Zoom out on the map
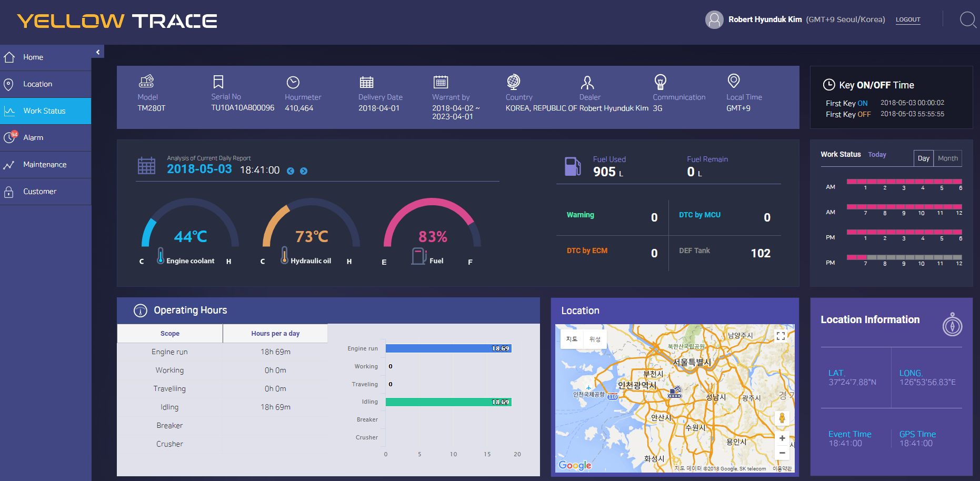The image size is (980, 481). coord(782,453)
